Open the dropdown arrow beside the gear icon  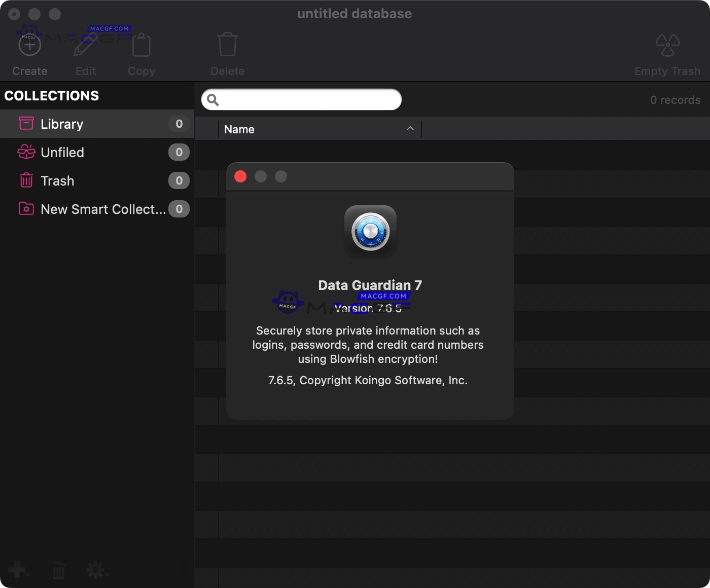coord(108,574)
